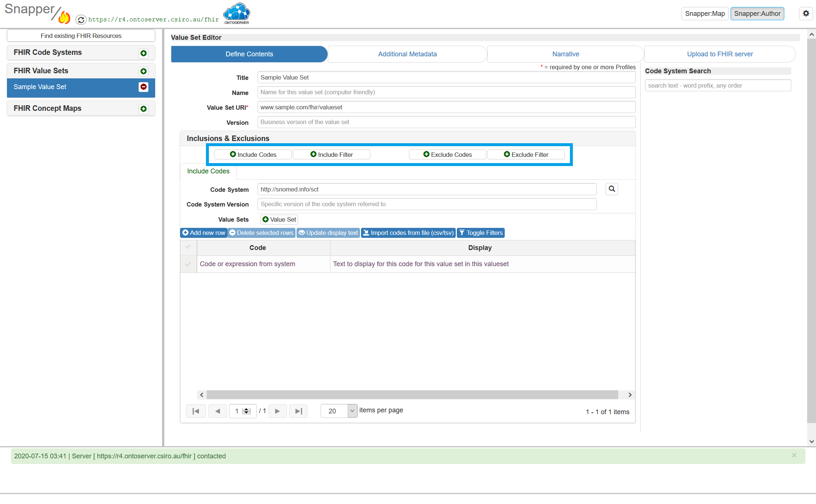Refresh the FHIR server connection icon
Viewport: 816px width, 504px height.
pyautogui.click(x=81, y=20)
